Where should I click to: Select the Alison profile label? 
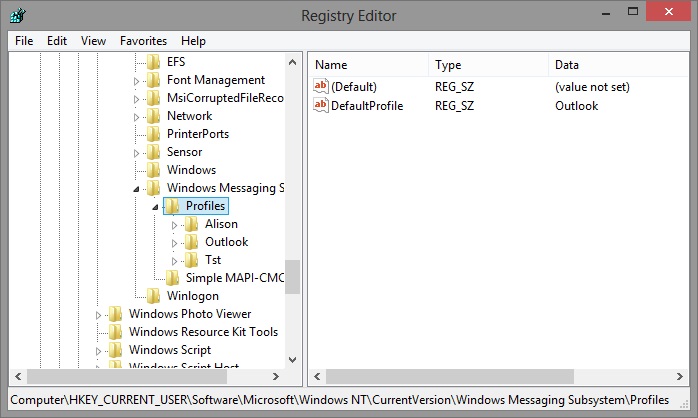pos(221,224)
